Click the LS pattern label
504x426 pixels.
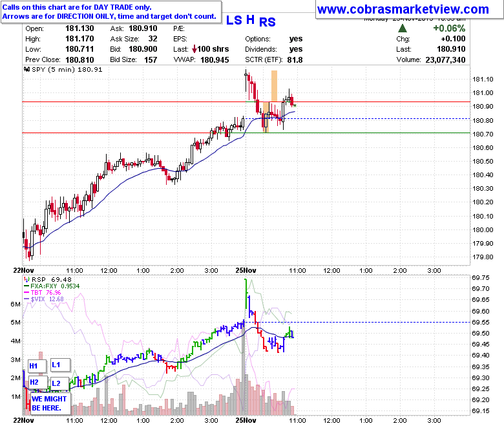pyautogui.click(x=234, y=20)
